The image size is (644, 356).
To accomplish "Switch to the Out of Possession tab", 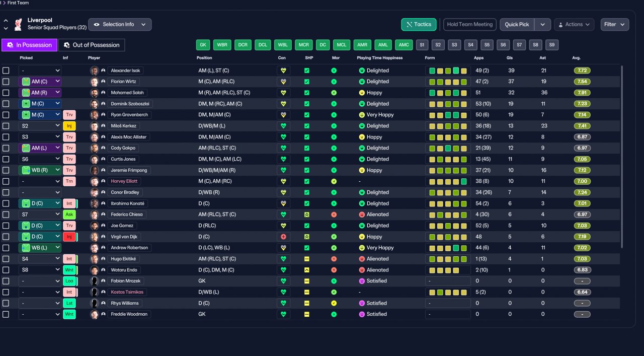I will [x=92, y=45].
